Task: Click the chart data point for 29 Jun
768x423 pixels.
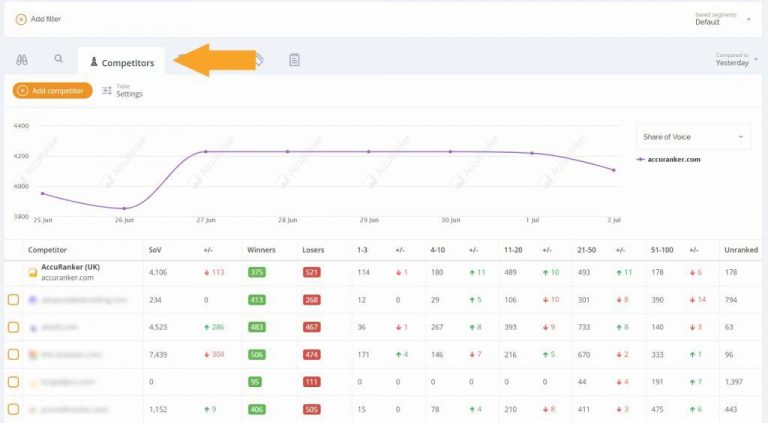Action: (369, 152)
